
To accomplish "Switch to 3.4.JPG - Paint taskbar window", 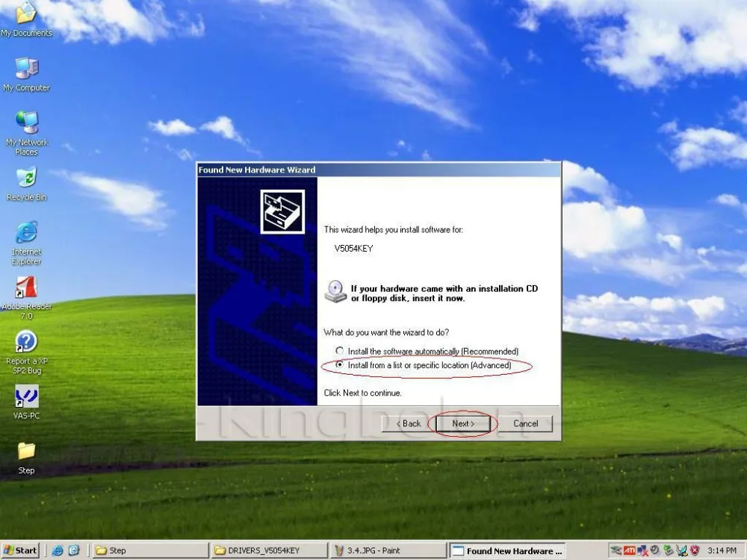I will coord(388,550).
